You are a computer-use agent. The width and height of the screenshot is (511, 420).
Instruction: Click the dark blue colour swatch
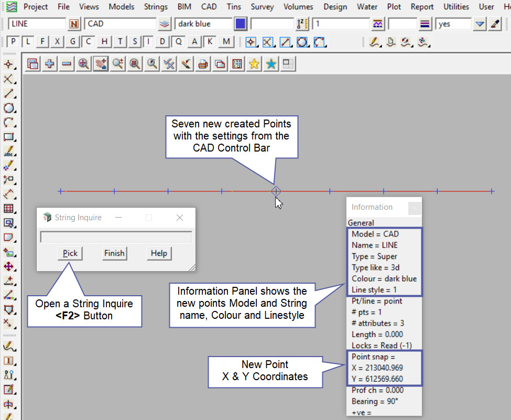click(x=241, y=24)
